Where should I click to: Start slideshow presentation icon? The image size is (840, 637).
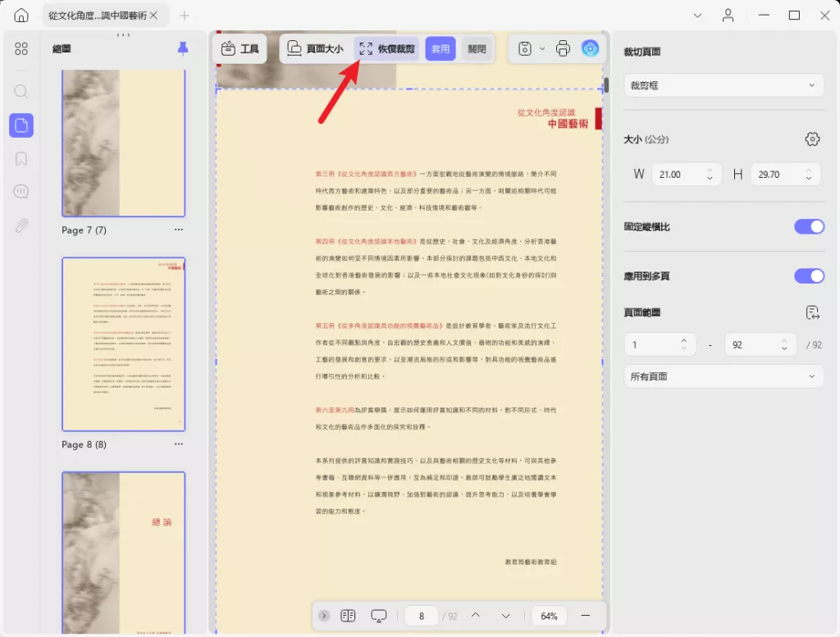379,617
